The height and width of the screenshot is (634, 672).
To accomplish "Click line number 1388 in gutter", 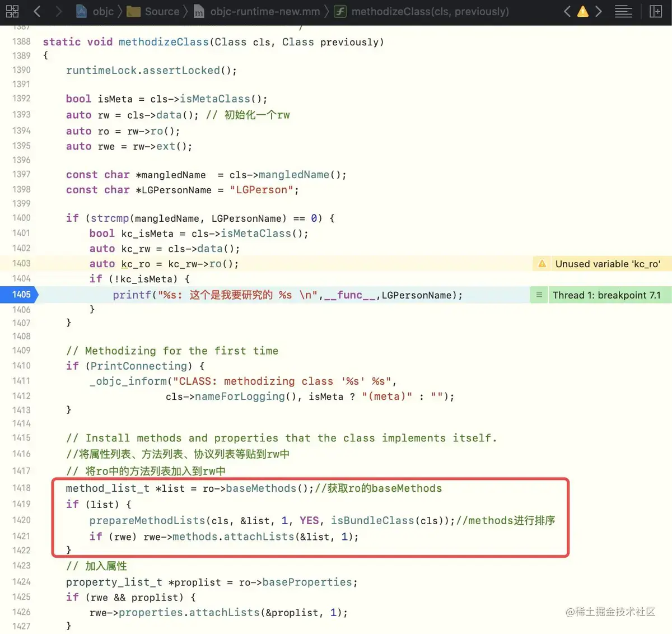I will point(21,42).
